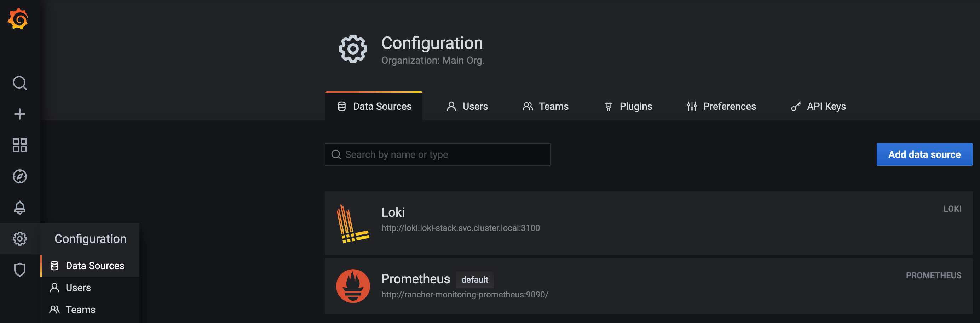
Task: Open Server Admin shield icon
Action: pos(19,270)
